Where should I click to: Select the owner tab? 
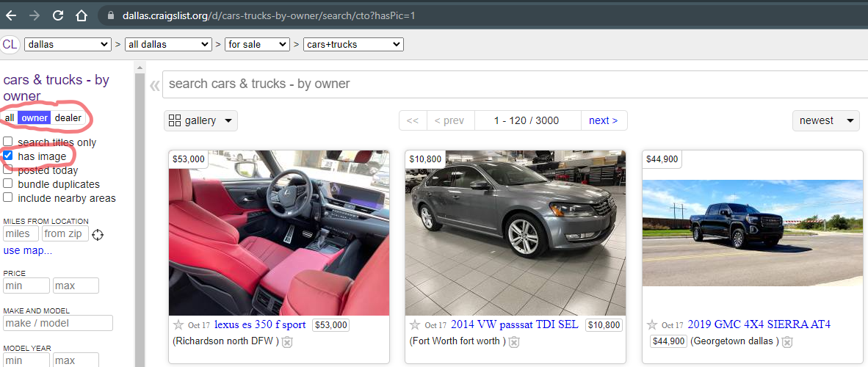coord(35,118)
